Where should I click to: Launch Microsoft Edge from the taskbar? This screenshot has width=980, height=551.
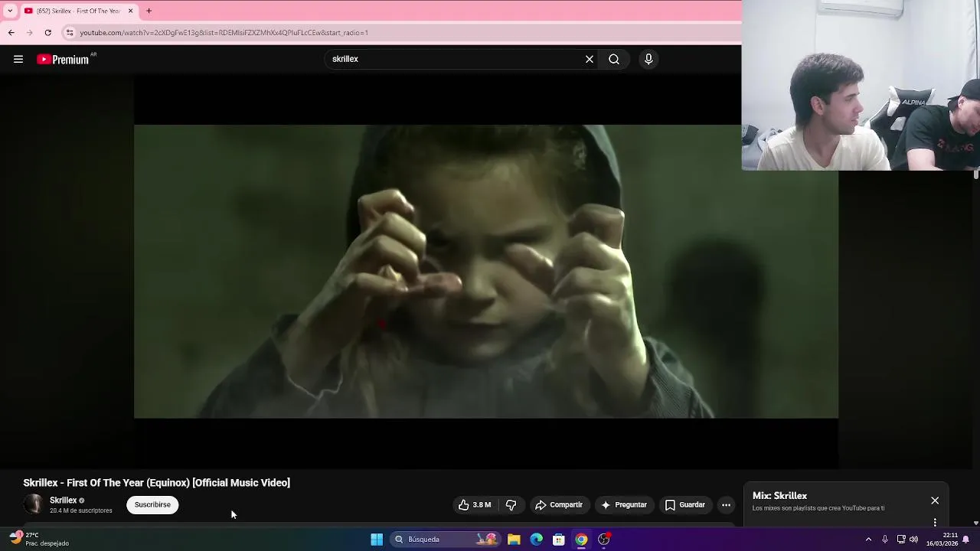pos(536,540)
